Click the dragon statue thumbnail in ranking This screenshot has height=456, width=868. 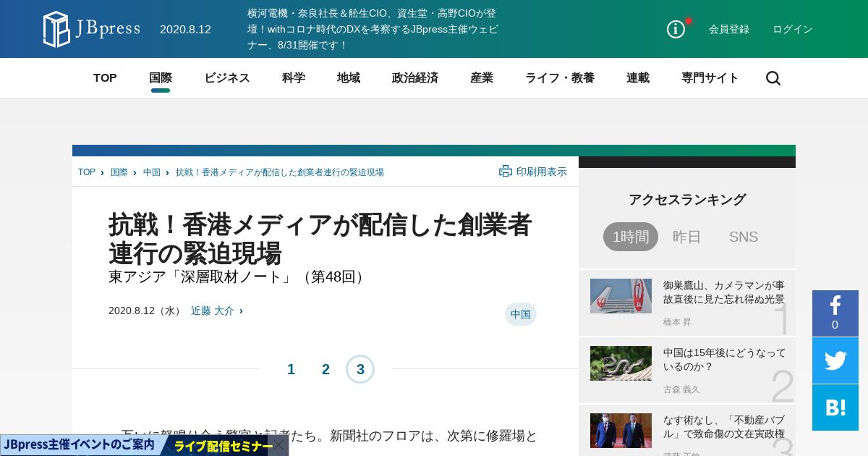(x=621, y=363)
